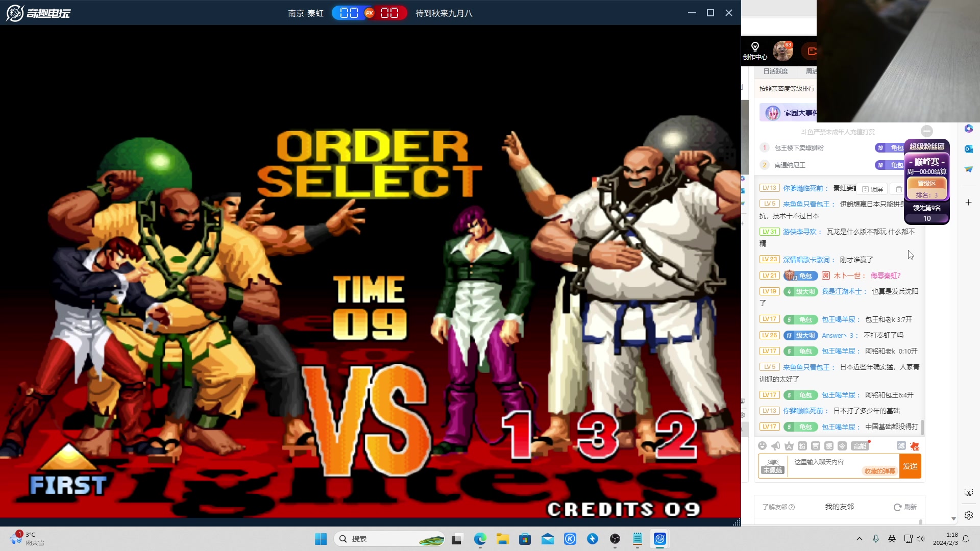Click the orange 发送 send button
The height and width of the screenshot is (551, 980).
[x=910, y=466]
